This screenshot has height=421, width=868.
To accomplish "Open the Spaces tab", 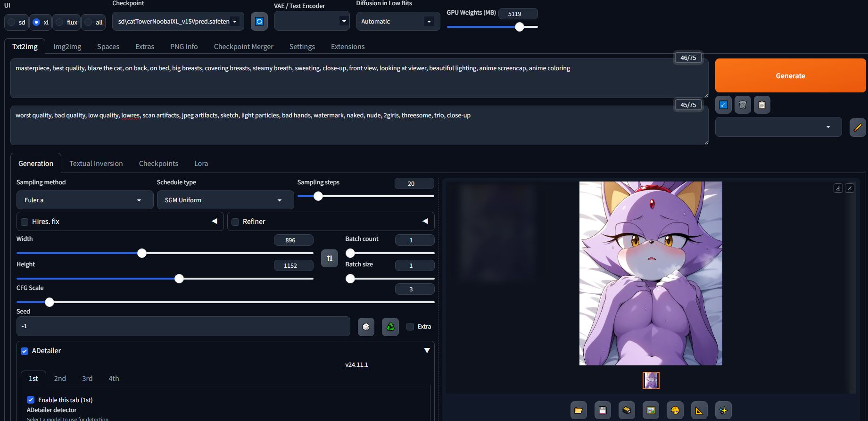I will [x=108, y=47].
